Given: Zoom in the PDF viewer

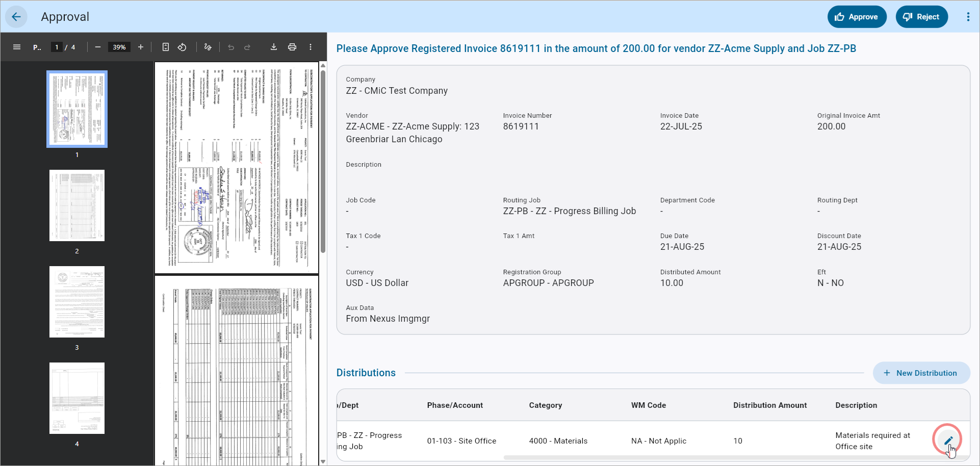Looking at the screenshot, I should (141, 47).
